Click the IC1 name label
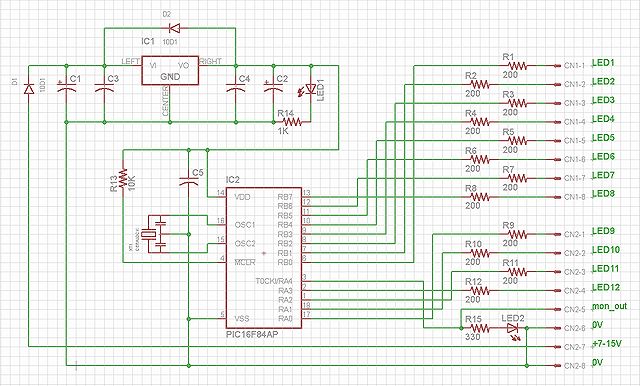This screenshot has width=640, height=386. [x=148, y=42]
